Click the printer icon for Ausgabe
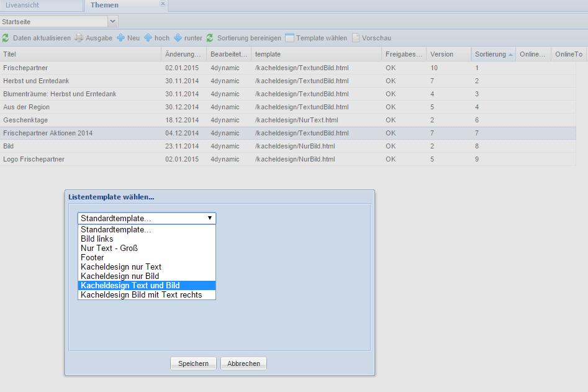The width and height of the screenshot is (588, 392). (79, 38)
